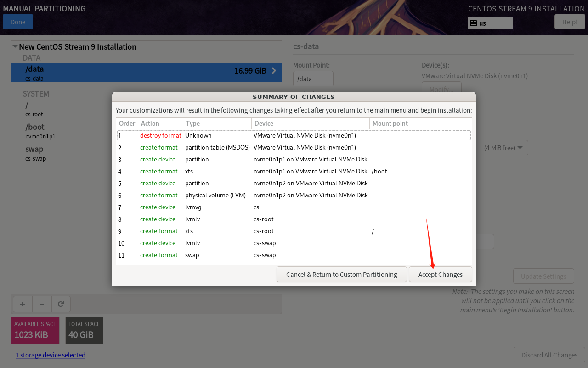
Task: Click Cancel & Return to Custom Partitioning
Action: [x=341, y=274]
